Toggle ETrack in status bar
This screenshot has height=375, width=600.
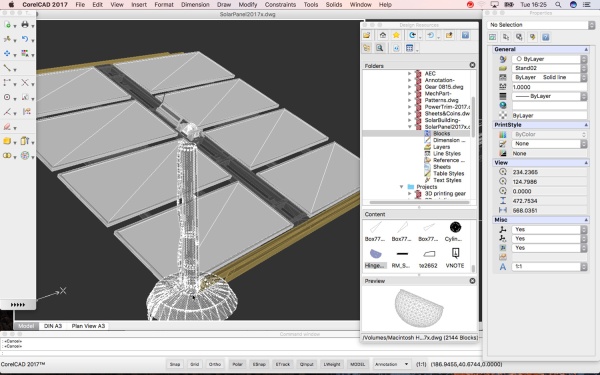tap(283, 364)
